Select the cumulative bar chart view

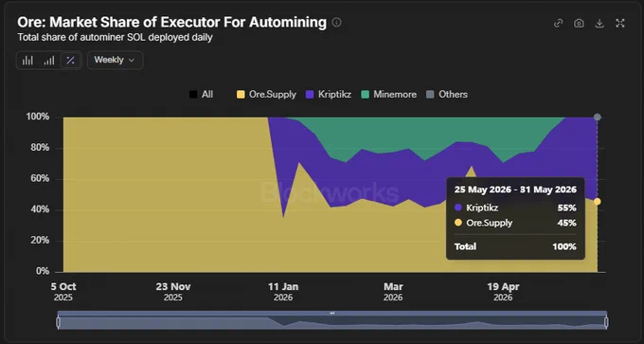[x=49, y=61]
